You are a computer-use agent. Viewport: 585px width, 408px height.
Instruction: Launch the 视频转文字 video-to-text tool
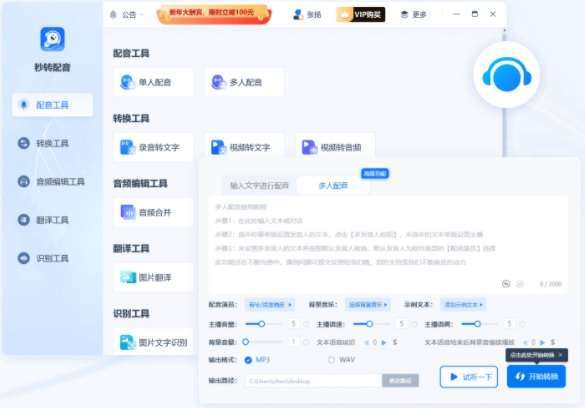244,147
